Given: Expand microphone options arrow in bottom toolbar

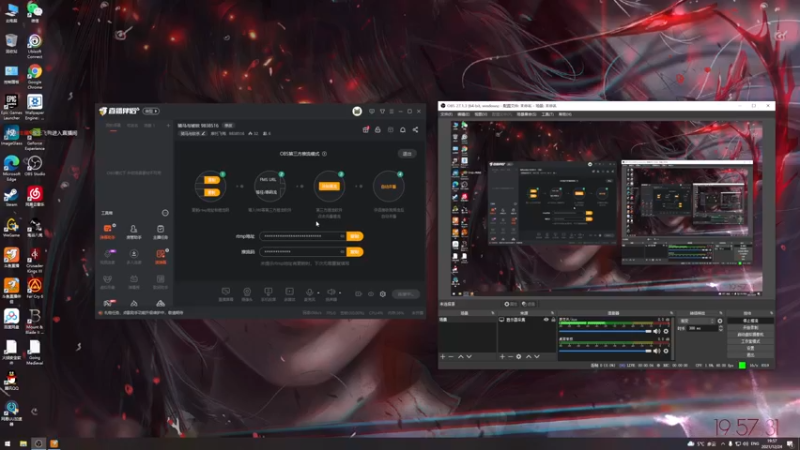Looking at the screenshot, I should point(318,293).
